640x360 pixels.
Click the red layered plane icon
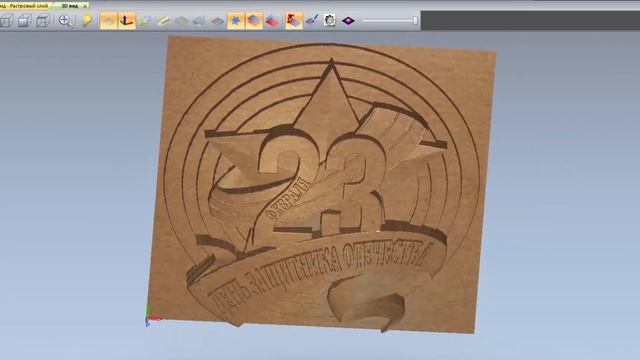(x=272, y=20)
